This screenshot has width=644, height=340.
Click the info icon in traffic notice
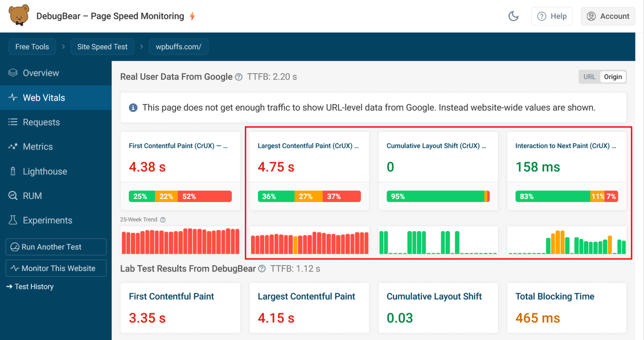[133, 108]
